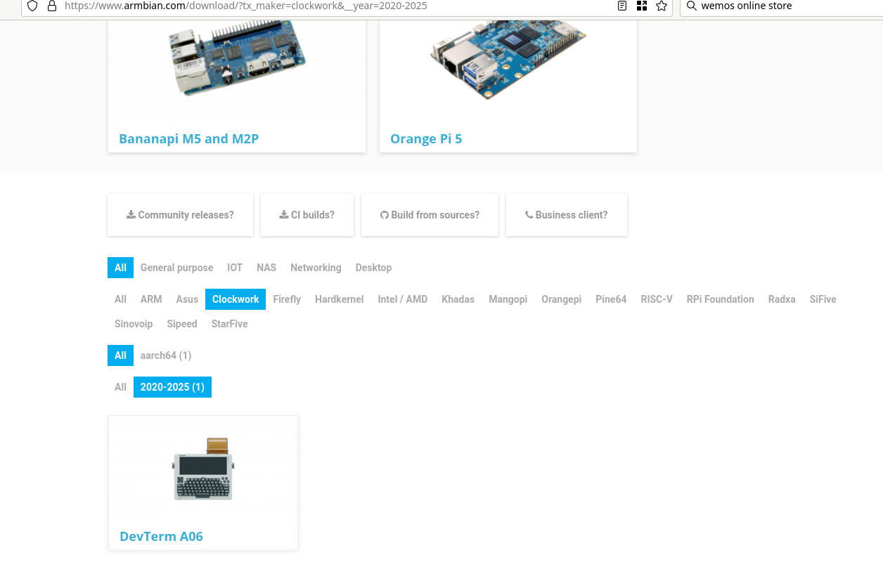Filter makers by Radxa

[x=782, y=299]
